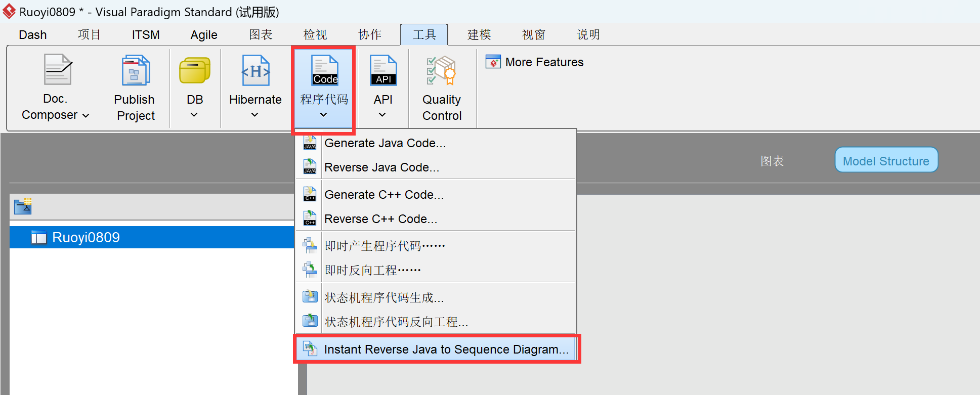Choose Generate Java Code menu entry
The width and height of the screenshot is (980, 395).
[x=436, y=143]
